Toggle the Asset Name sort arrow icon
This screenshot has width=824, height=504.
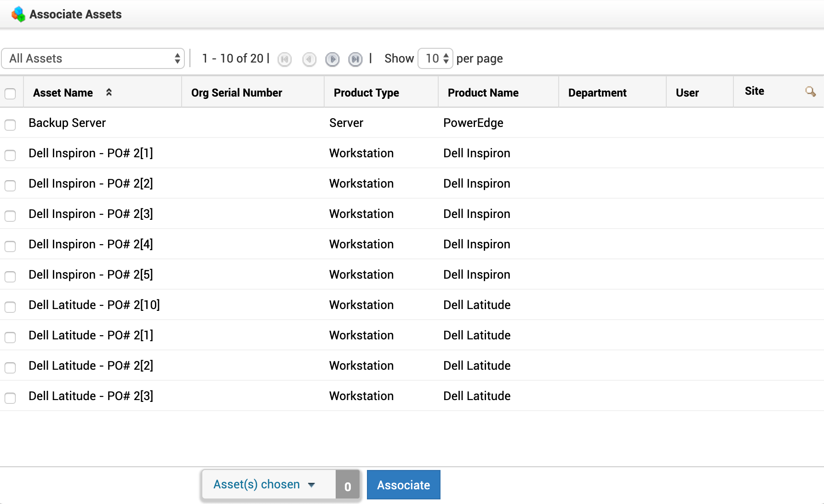pos(109,92)
